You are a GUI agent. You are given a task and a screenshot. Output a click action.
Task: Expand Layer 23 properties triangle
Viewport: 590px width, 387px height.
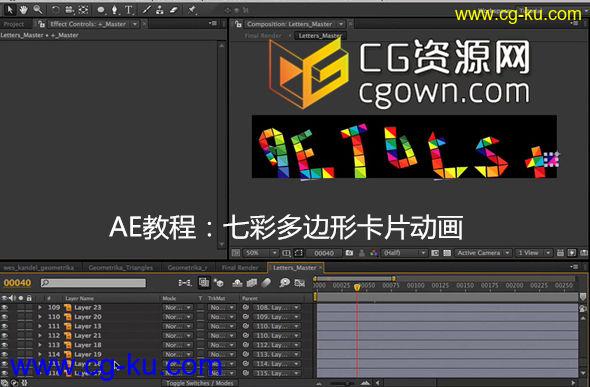point(40,307)
